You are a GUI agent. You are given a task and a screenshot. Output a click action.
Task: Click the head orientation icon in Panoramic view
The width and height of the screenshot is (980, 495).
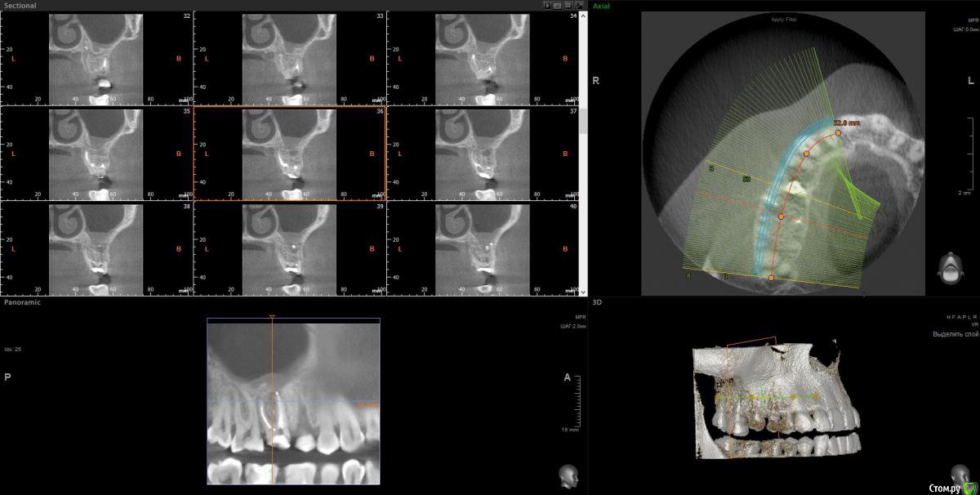(x=568, y=475)
